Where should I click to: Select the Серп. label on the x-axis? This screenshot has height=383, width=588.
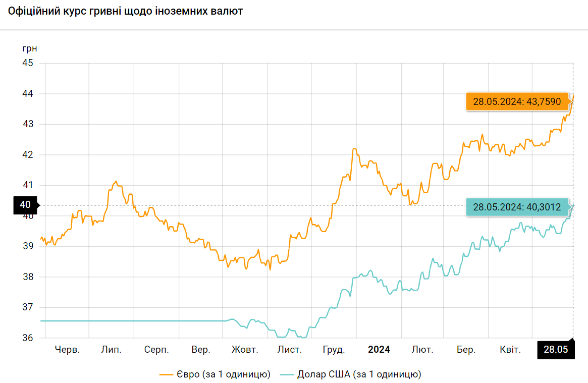[156, 350]
